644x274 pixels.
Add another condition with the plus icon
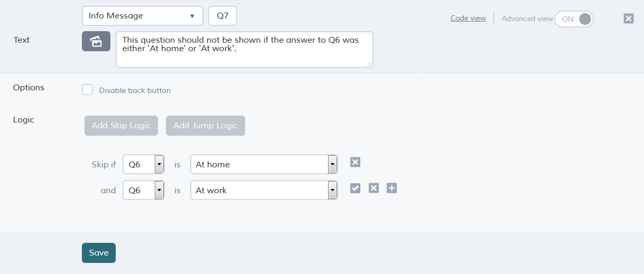point(391,188)
